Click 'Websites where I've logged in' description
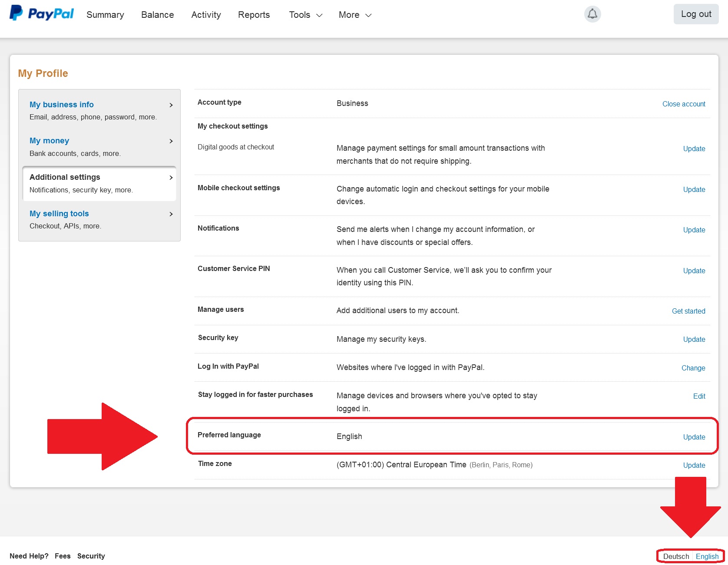 [410, 367]
